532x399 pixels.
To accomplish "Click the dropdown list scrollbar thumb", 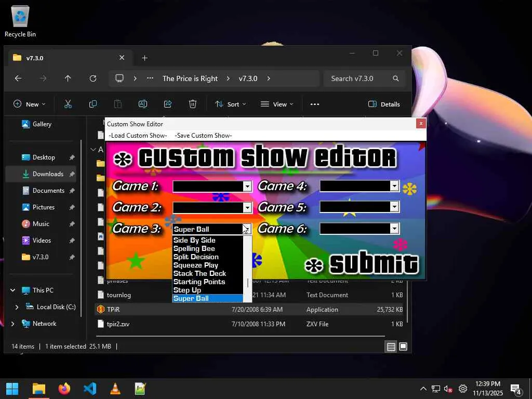I will [248, 283].
